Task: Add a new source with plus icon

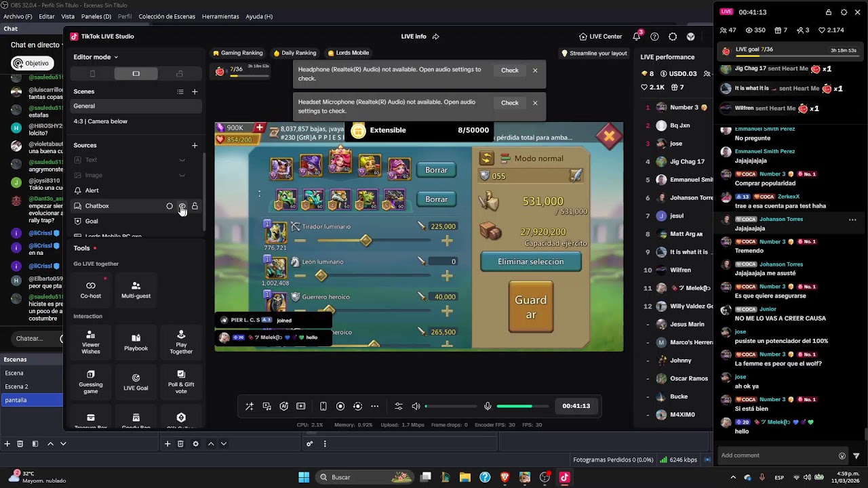Action: pos(195,145)
